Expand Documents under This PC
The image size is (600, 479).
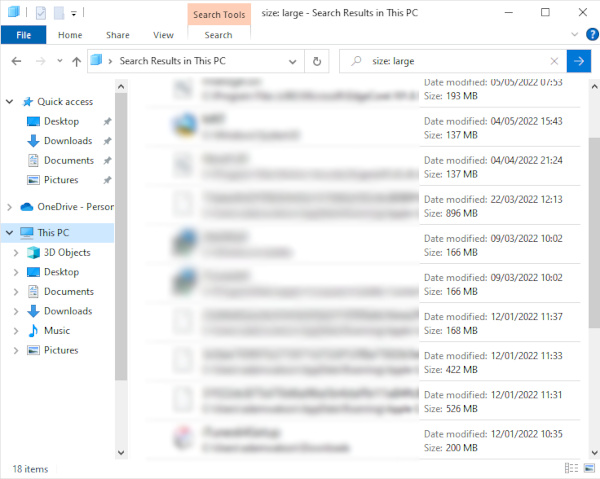16,292
